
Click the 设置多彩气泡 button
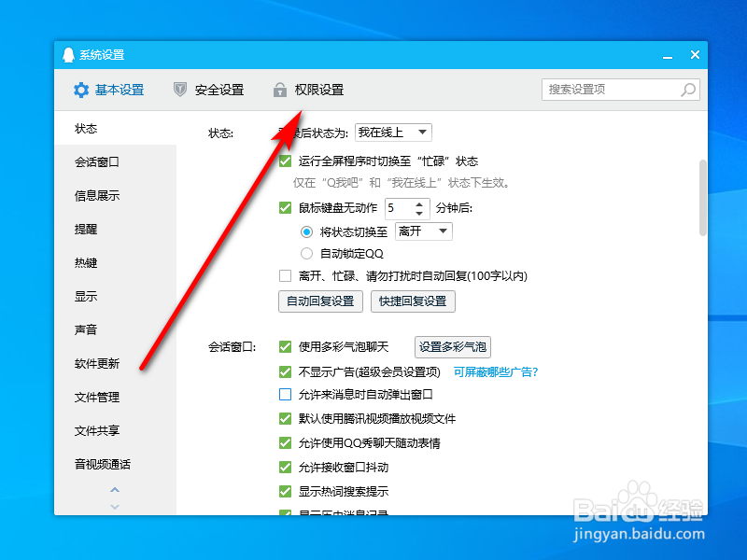pos(453,346)
